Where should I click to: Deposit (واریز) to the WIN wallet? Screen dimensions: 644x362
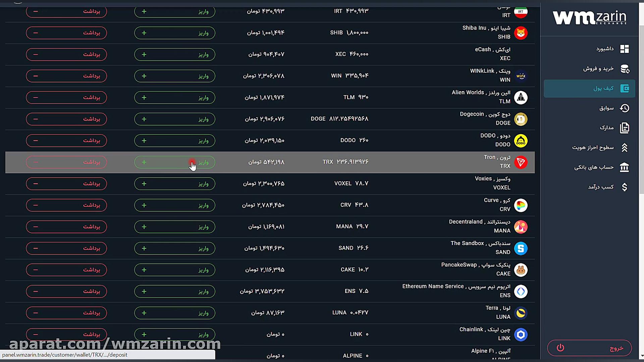point(174,76)
